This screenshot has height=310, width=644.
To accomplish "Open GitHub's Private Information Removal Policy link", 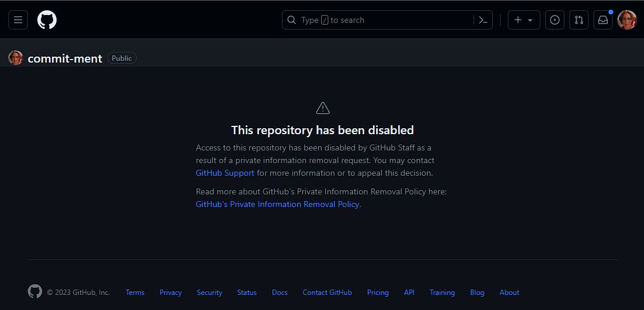I will [278, 204].
